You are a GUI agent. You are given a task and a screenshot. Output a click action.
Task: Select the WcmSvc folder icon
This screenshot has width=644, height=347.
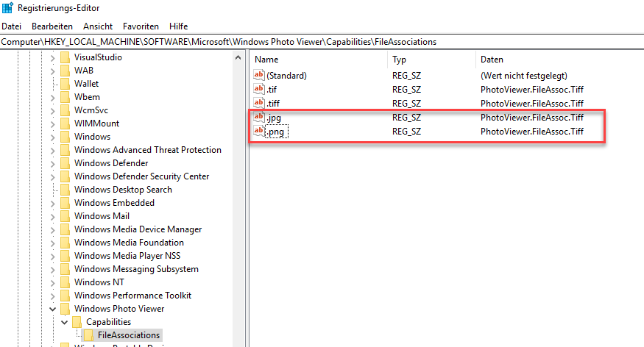pos(65,110)
